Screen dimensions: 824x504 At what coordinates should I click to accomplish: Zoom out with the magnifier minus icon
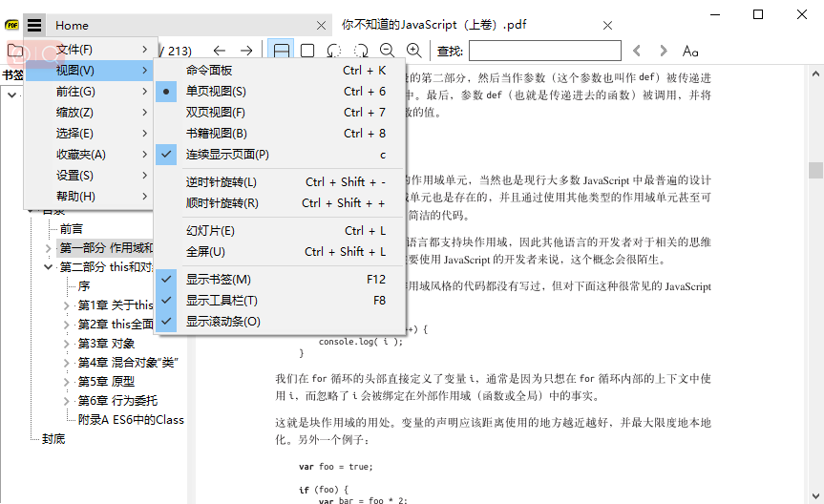tap(388, 51)
